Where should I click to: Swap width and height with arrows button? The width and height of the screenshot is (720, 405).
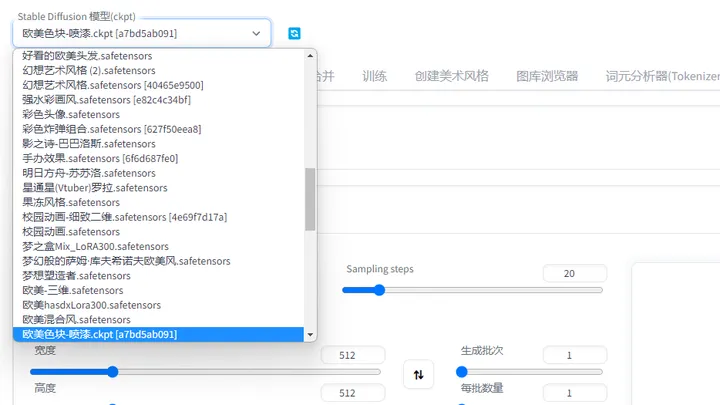tap(418, 375)
